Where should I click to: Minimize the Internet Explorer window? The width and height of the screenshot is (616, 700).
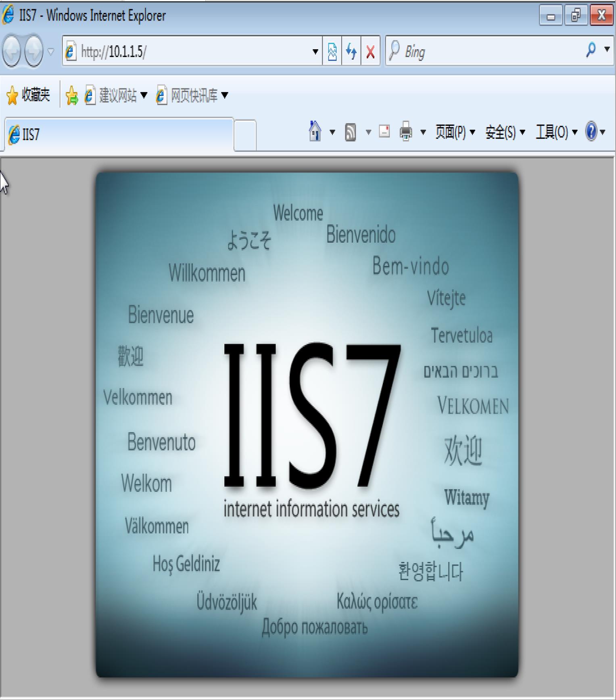coord(551,15)
